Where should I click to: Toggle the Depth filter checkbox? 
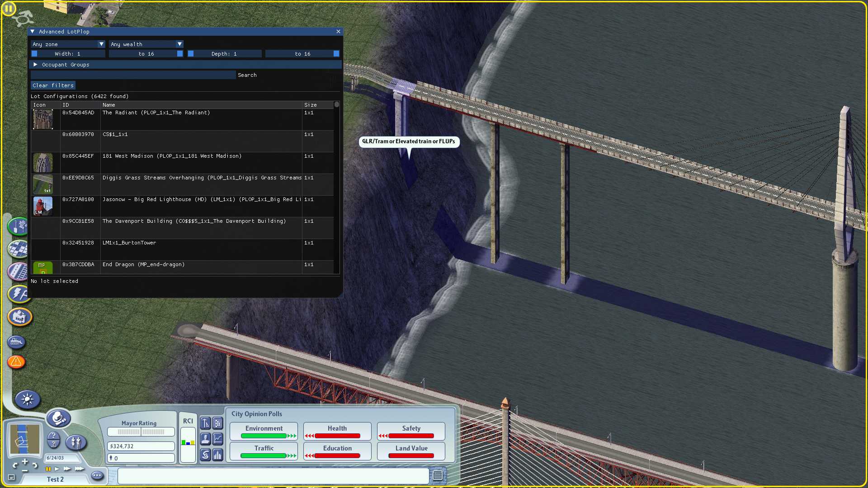[191, 54]
